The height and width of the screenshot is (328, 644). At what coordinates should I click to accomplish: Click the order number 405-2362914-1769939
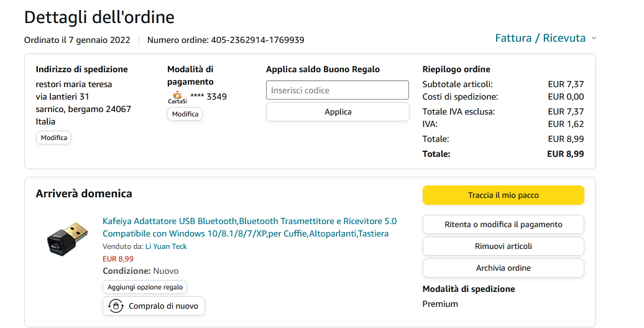pos(257,40)
